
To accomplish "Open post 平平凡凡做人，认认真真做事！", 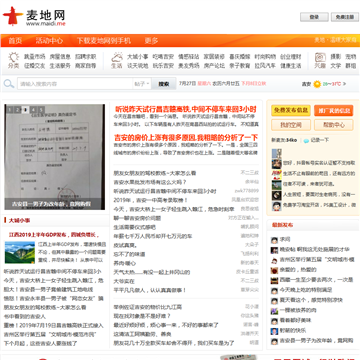I will coord(150,290).
